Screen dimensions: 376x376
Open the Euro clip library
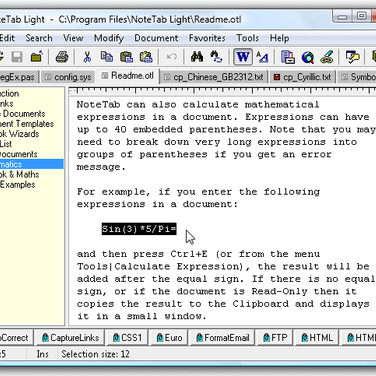pos(169,338)
